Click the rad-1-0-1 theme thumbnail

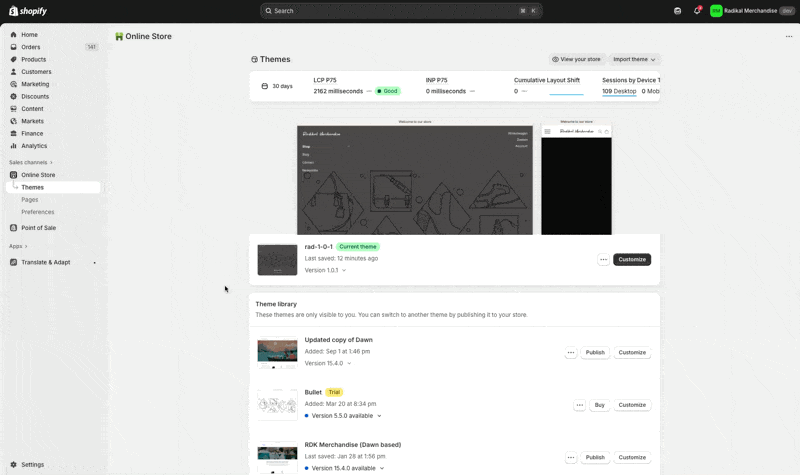click(x=277, y=260)
